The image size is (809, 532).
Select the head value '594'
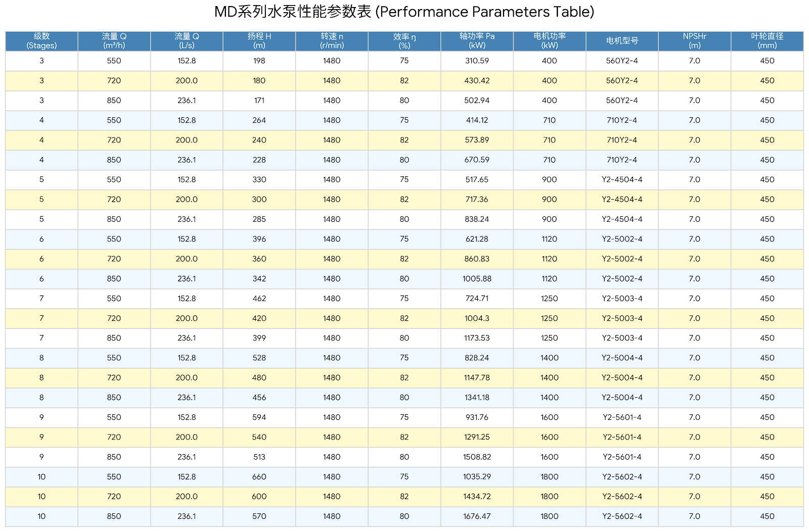tap(259, 417)
